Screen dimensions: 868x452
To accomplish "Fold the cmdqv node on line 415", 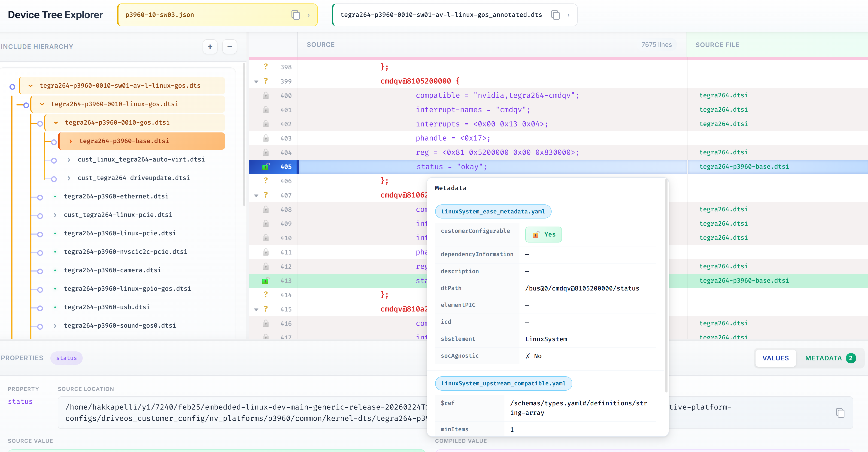I will coord(256,309).
